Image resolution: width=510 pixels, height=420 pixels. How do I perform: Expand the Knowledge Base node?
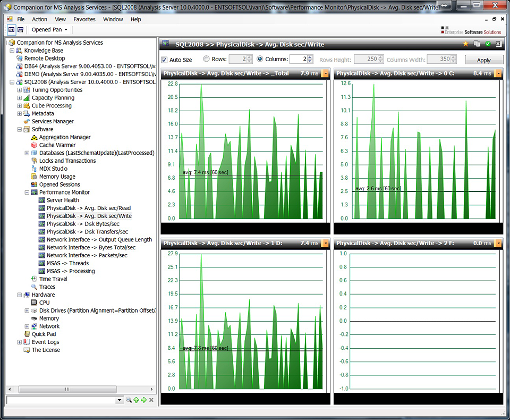click(x=12, y=51)
